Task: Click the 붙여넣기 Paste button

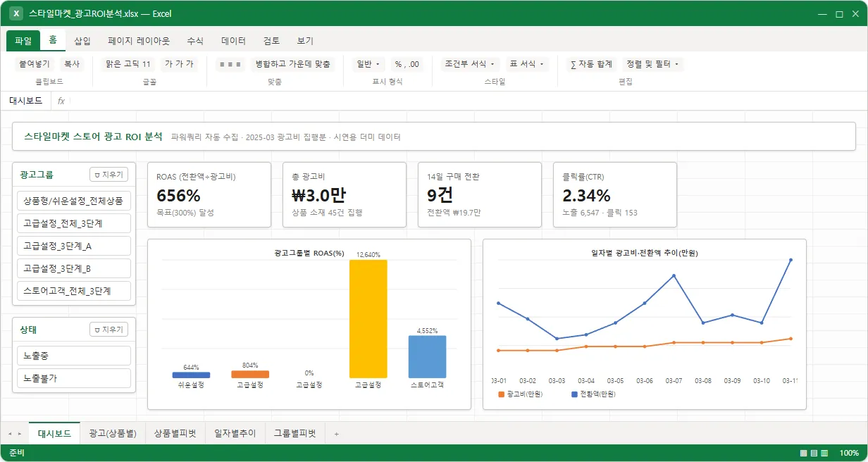Action: 35,64
